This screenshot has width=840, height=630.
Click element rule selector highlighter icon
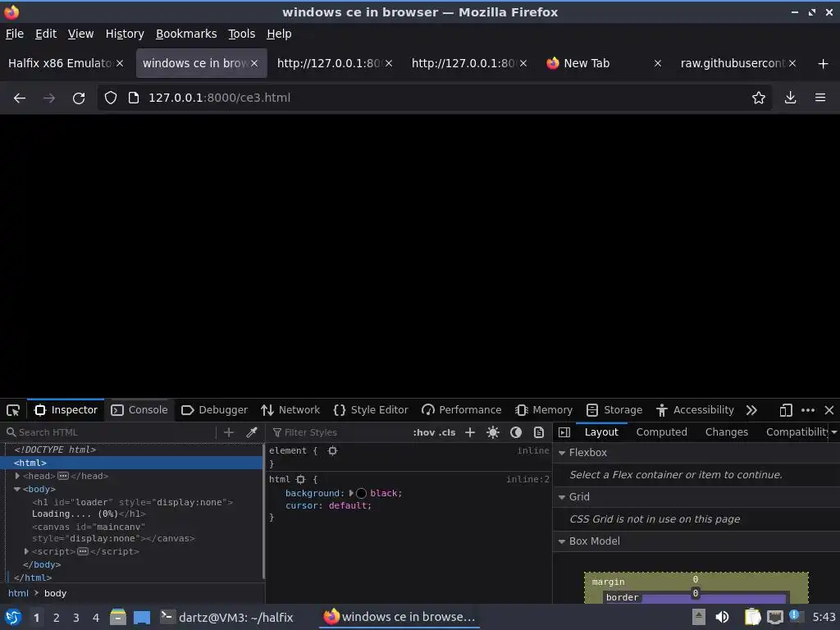[333, 451]
